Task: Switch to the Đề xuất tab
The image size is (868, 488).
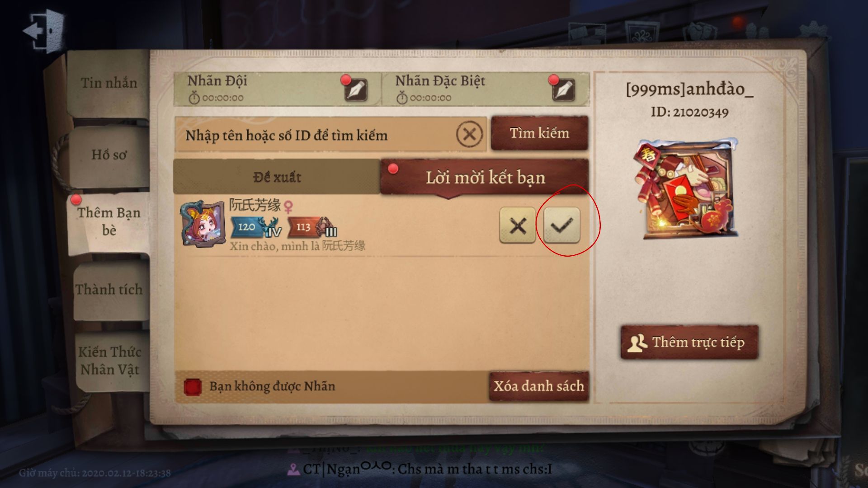Action: click(277, 177)
